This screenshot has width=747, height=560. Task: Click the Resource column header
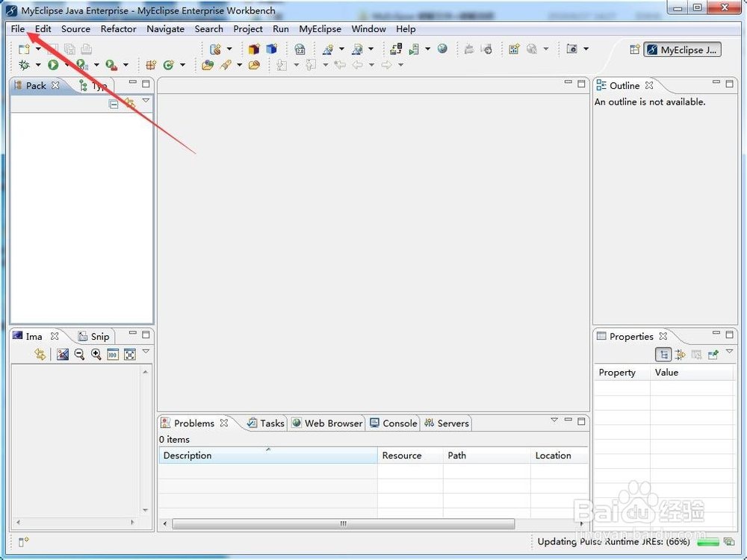click(x=410, y=455)
